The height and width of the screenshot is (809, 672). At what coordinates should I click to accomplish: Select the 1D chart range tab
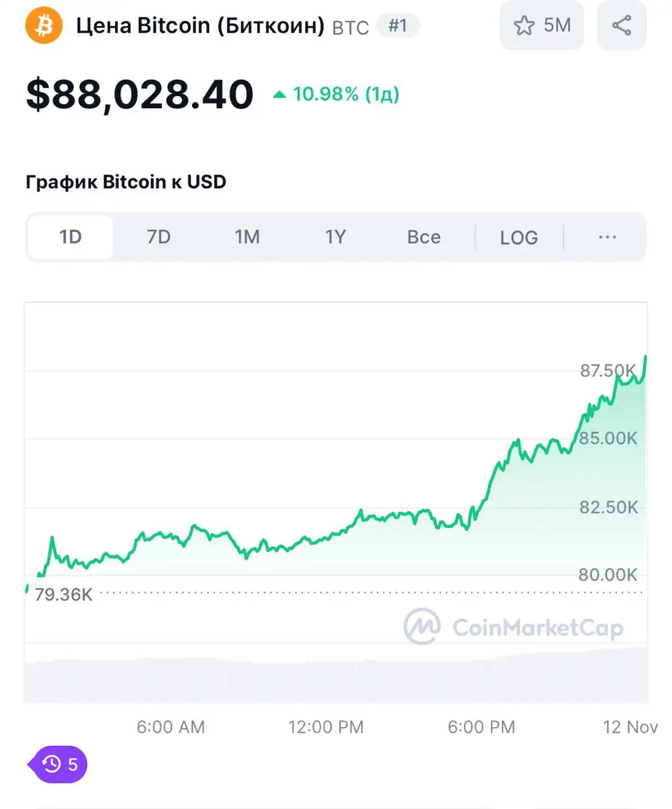(71, 237)
